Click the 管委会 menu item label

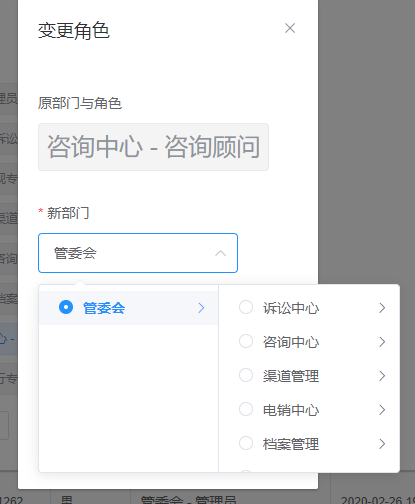pyautogui.click(x=104, y=308)
